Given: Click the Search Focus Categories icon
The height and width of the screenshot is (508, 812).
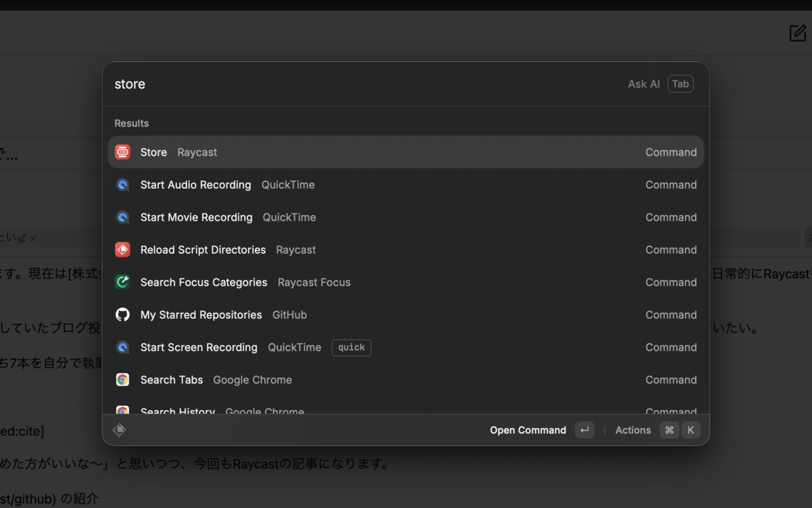Looking at the screenshot, I should 122,282.
